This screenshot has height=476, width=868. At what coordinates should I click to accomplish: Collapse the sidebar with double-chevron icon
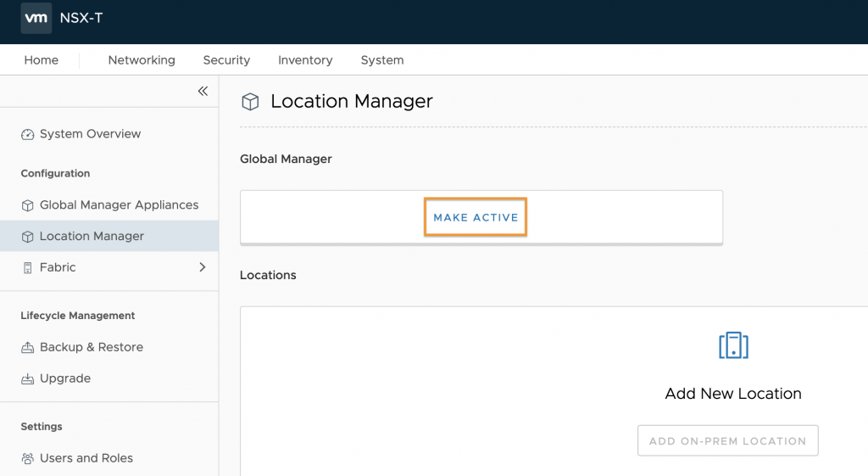(x=203, y=91)
